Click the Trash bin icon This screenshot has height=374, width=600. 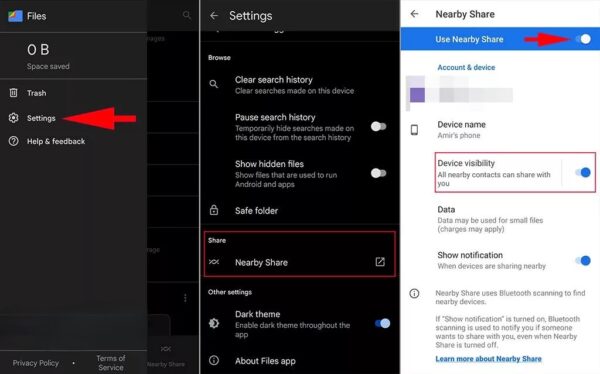[13, 93]
